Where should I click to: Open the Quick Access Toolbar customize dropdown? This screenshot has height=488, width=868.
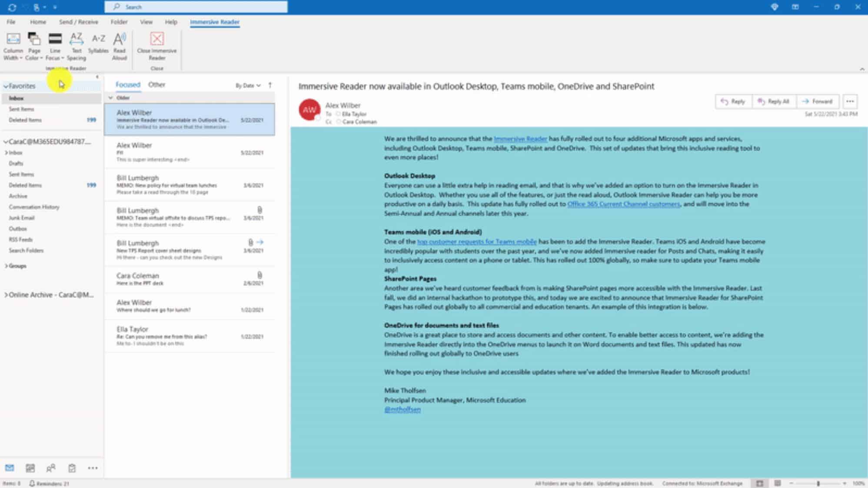[x=55, y=7]
